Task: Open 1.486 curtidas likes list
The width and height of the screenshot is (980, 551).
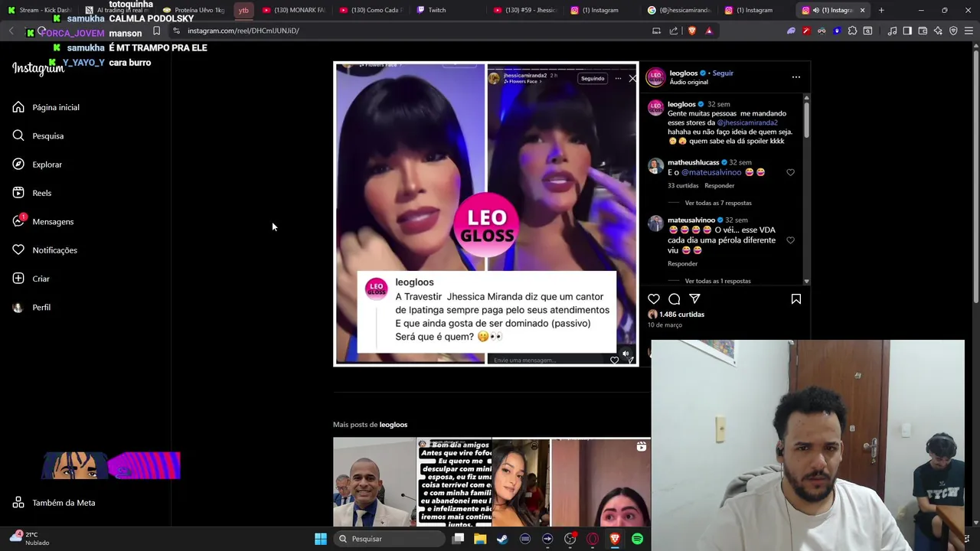Action: 681,315
